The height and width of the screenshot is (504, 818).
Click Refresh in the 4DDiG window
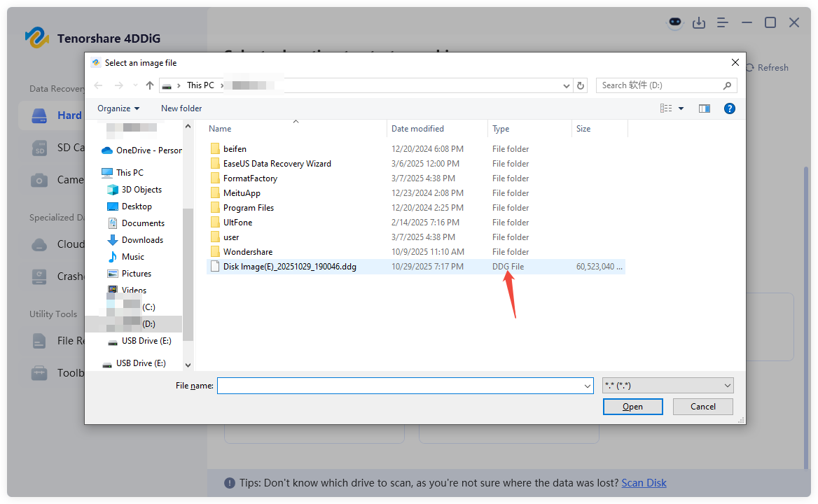[768, 68]
